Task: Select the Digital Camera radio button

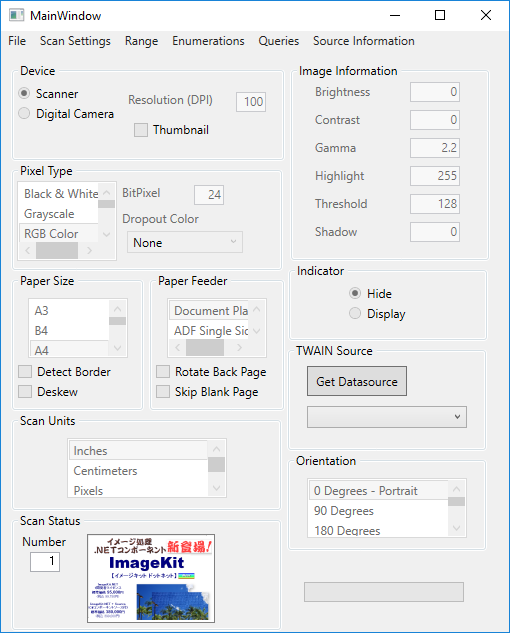Action: (24, 113)
